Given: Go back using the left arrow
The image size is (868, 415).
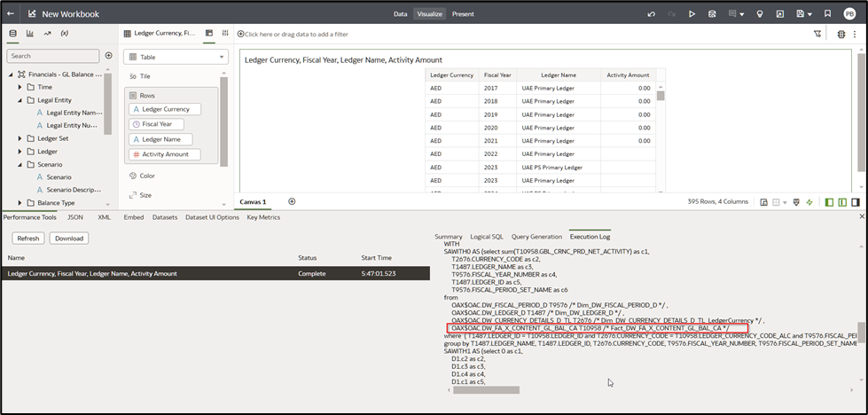Looking at the screenshot, I should coord(11,14).
